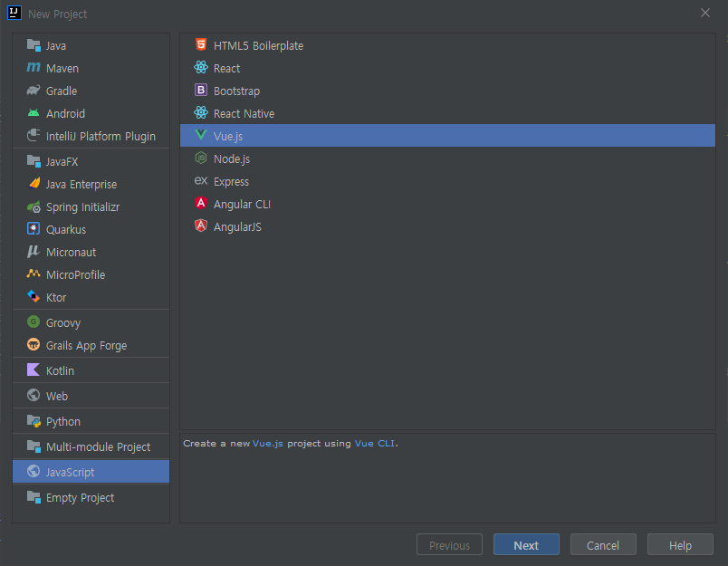The width and height of the screenshot is (728, 566).
Task: Choose Empty Project in list
Action: tap(91, 497)
